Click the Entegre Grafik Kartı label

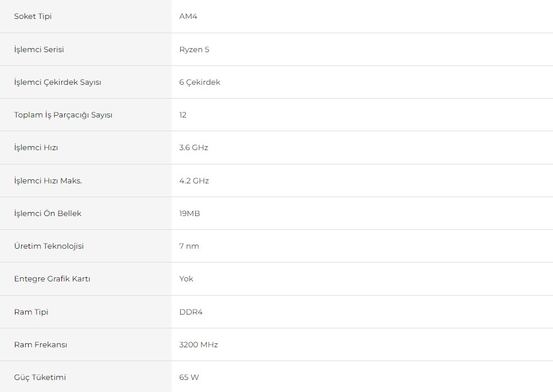(x=52, y=279)
